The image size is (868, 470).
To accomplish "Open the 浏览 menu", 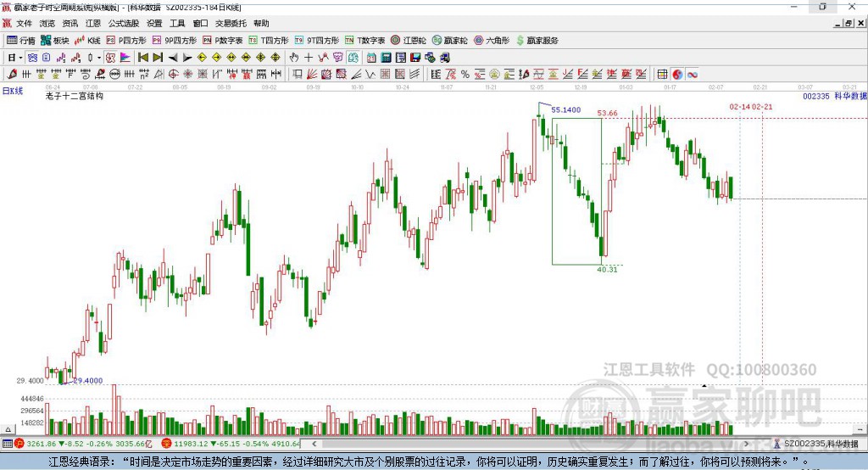I will 47,23.
